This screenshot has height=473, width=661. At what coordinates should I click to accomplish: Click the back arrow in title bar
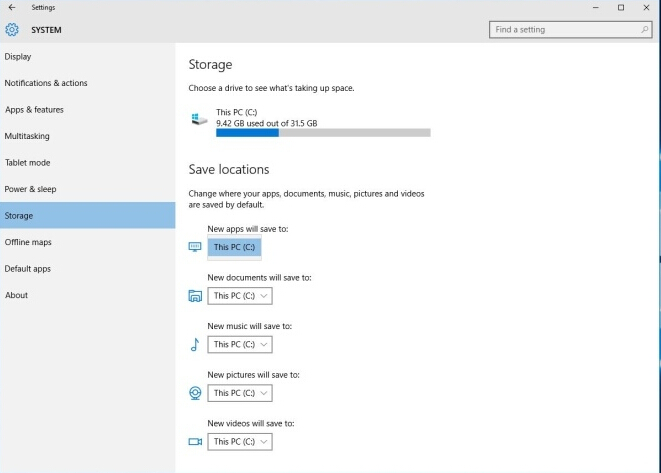[11, 8]
